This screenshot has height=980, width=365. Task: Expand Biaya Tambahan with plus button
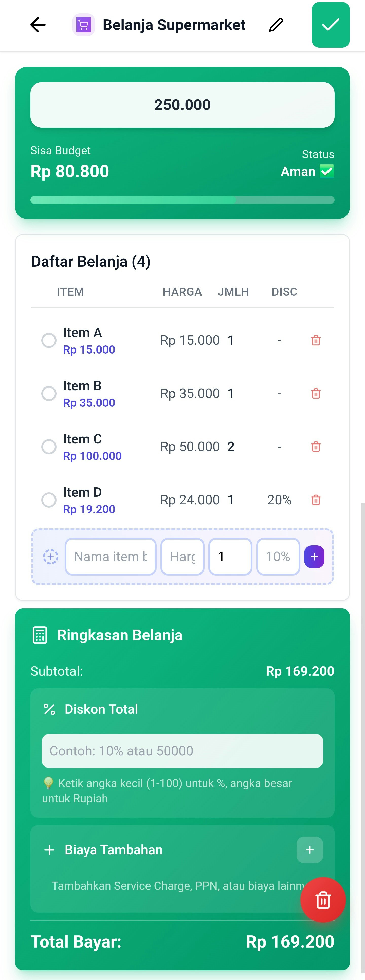[x=310, y=850]
